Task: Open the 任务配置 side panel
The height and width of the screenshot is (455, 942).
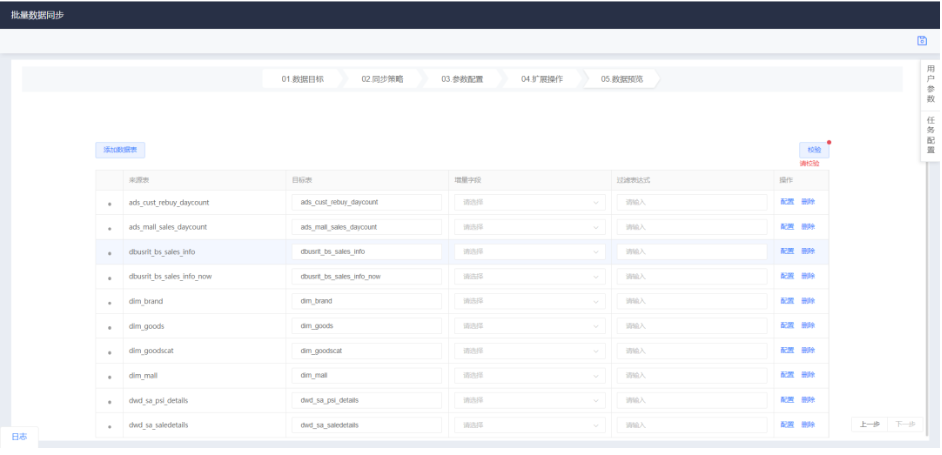Action: 930,135
